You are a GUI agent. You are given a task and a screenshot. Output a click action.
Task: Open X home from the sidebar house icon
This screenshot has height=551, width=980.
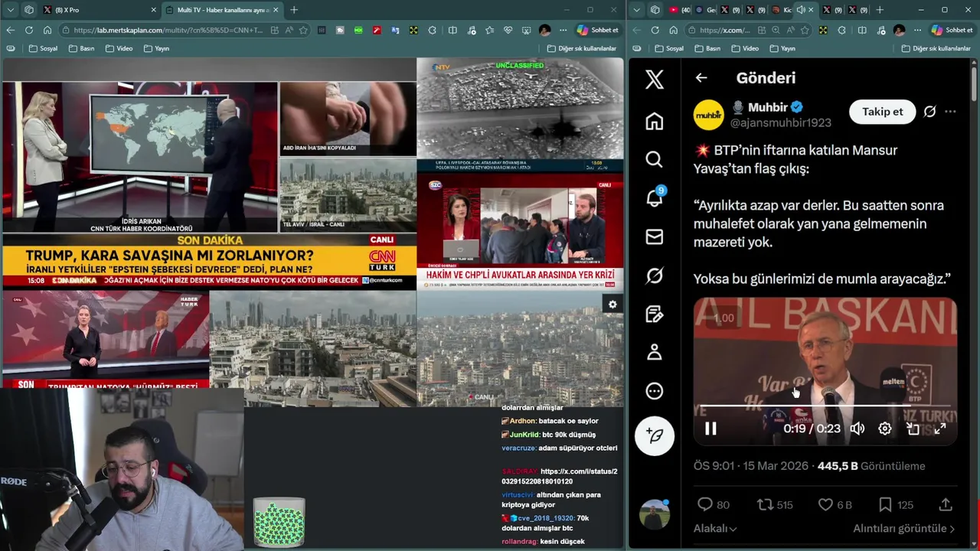pyautogui.click(x=654, y=121)
